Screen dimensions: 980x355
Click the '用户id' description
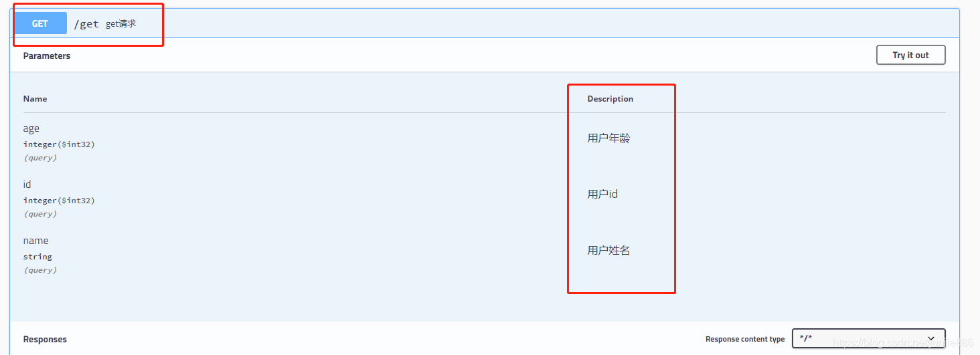[602, 195]
